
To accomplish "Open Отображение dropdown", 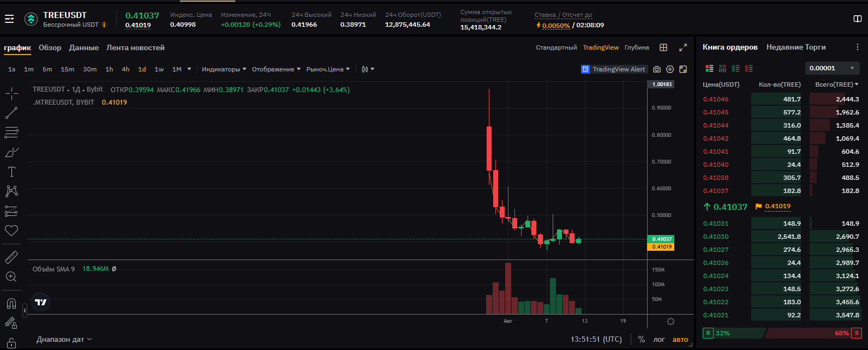I will point(276,69).
